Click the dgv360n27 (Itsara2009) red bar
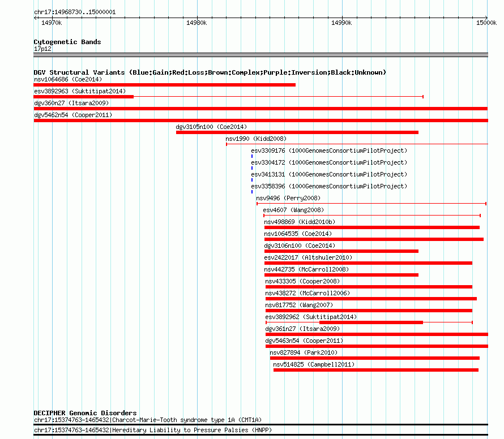 [260, 109]
